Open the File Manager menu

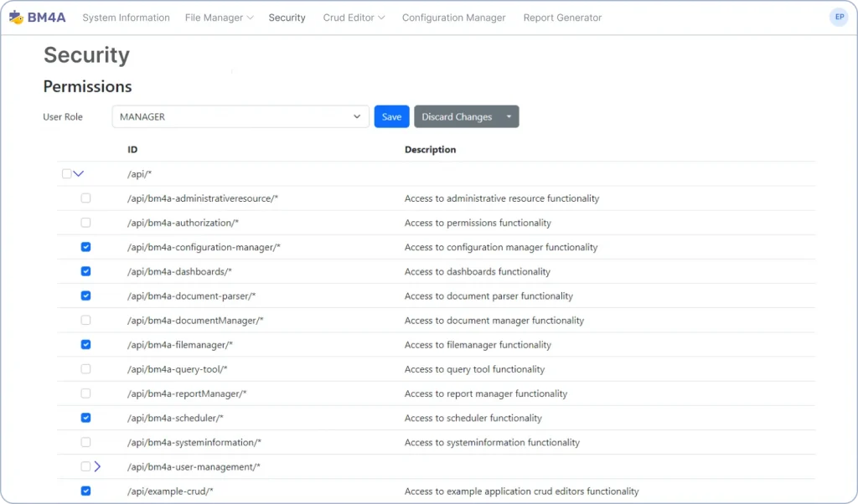(219, 18)
